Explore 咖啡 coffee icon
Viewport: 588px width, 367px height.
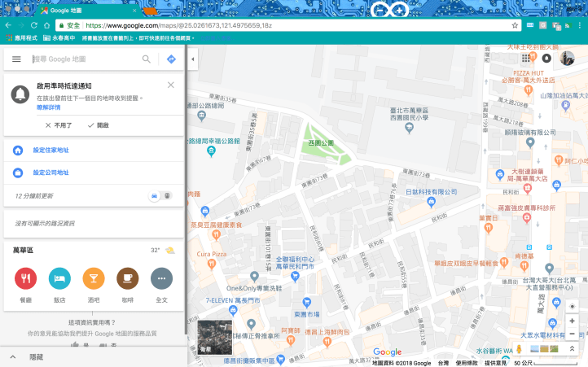pyautogui.click(x=128, y=278)
